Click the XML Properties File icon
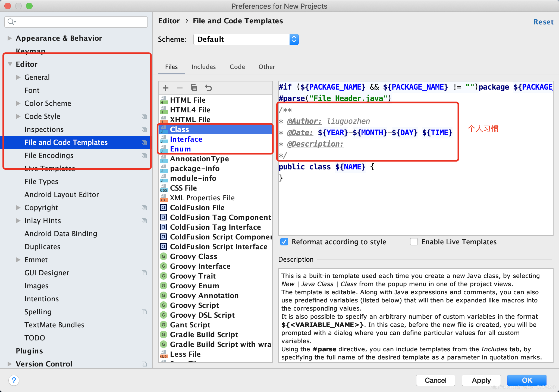This screenshot has width=559, height=392. [164, 198]
